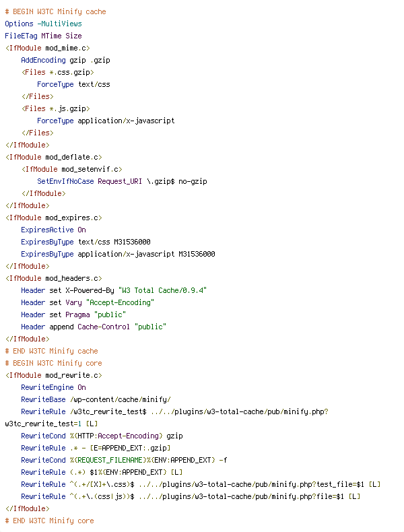Place cursor on "ForceType text/css" line

tap(73, 84)
